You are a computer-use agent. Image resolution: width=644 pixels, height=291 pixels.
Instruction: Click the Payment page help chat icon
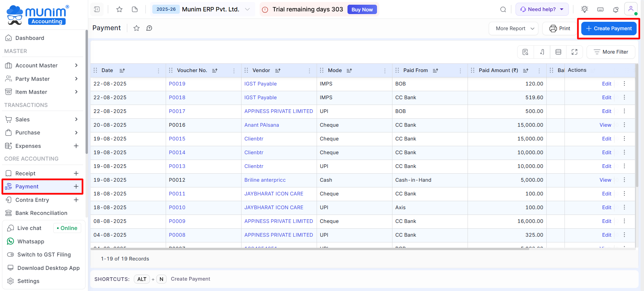coord(149,28)
